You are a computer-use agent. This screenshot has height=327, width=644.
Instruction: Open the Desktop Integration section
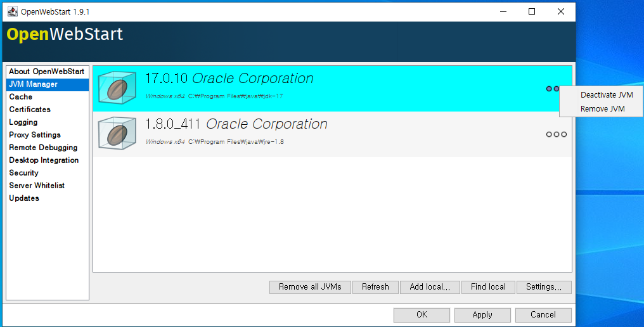pos(48,160)
